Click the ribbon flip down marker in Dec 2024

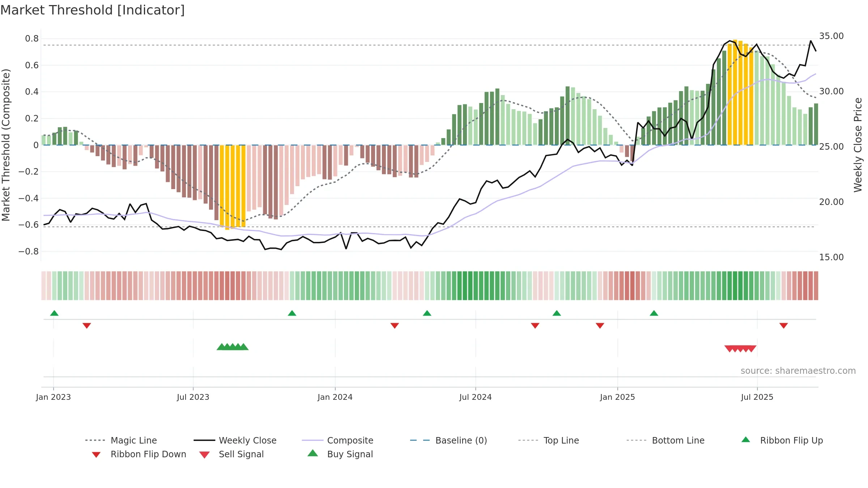(x=600, y=326)
